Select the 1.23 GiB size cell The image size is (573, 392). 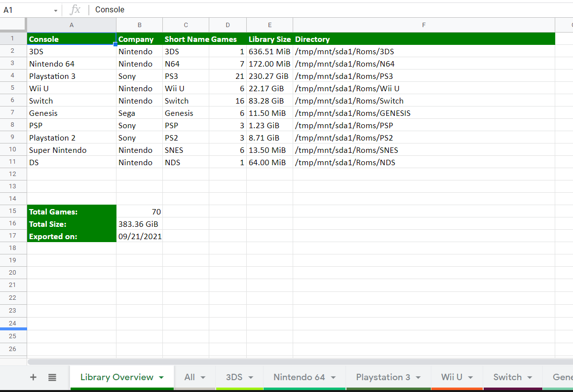click(x=269, y=126)
